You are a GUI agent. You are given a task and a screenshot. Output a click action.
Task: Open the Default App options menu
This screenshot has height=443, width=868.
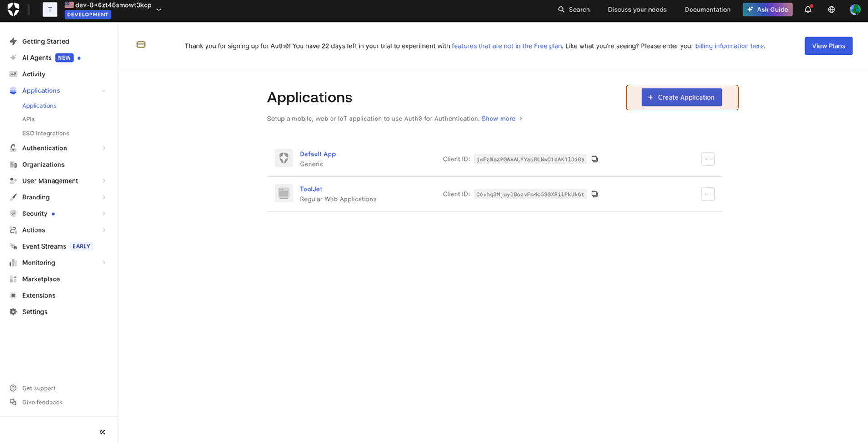pos(707,159)
